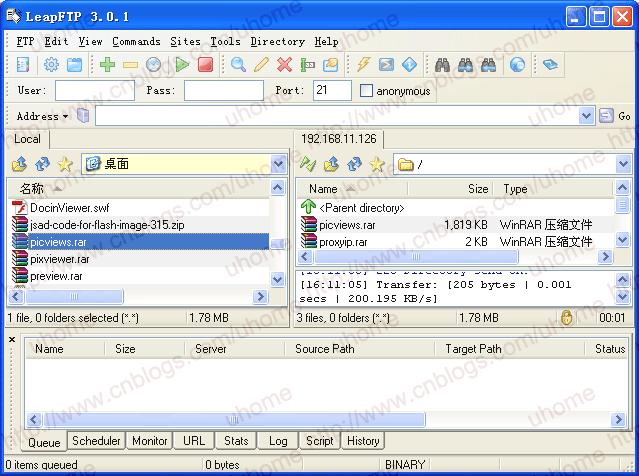Click the rename icon in toolbar
639x476 pixels.
pyautogui.click(x=308, y=64)
